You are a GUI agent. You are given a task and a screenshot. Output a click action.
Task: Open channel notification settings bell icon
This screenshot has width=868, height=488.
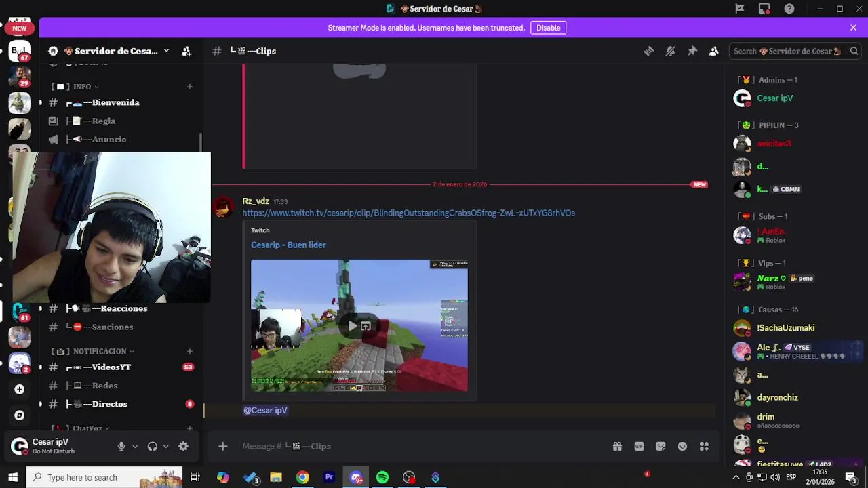point(670,51)
